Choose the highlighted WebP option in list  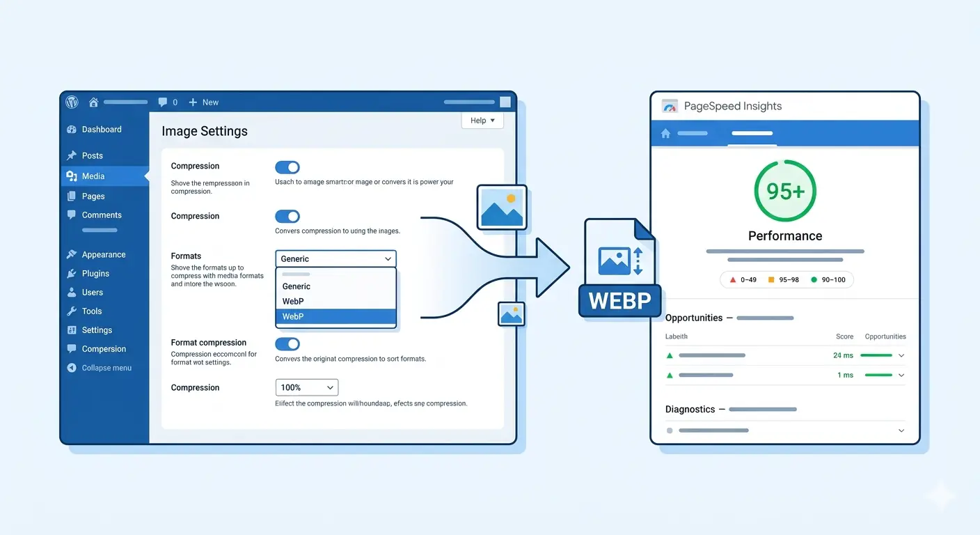click(x=335, y=317)
